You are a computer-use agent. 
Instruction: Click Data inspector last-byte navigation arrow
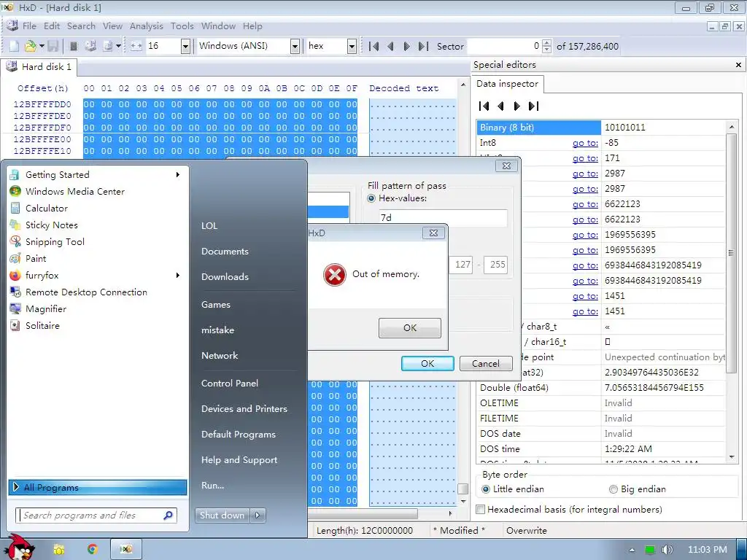click(x=533, y=106)
